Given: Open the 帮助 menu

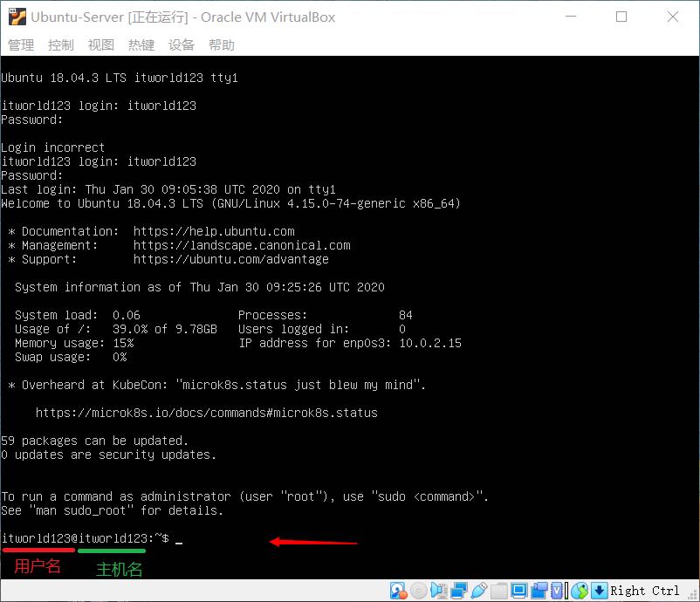Looking at the screenshot, I should point(221,44).
